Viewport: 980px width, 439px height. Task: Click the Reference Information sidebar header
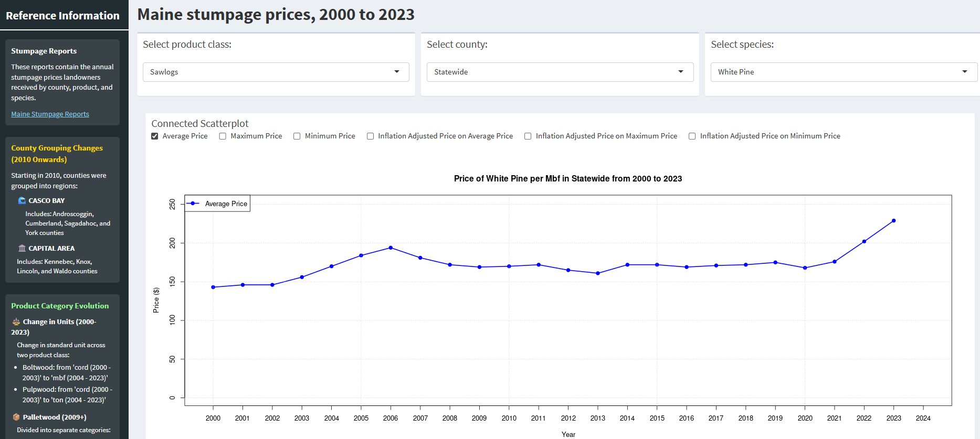pyautogui.click(x=62, y=16)
